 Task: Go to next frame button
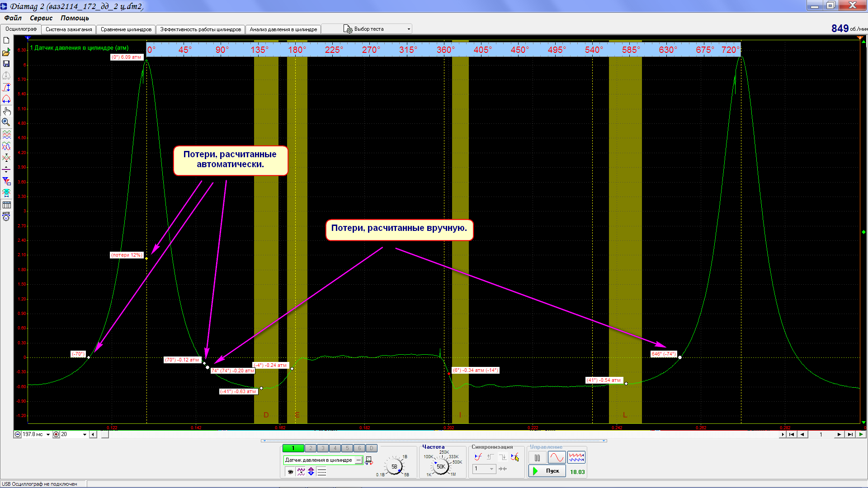(x=839, y=435)
